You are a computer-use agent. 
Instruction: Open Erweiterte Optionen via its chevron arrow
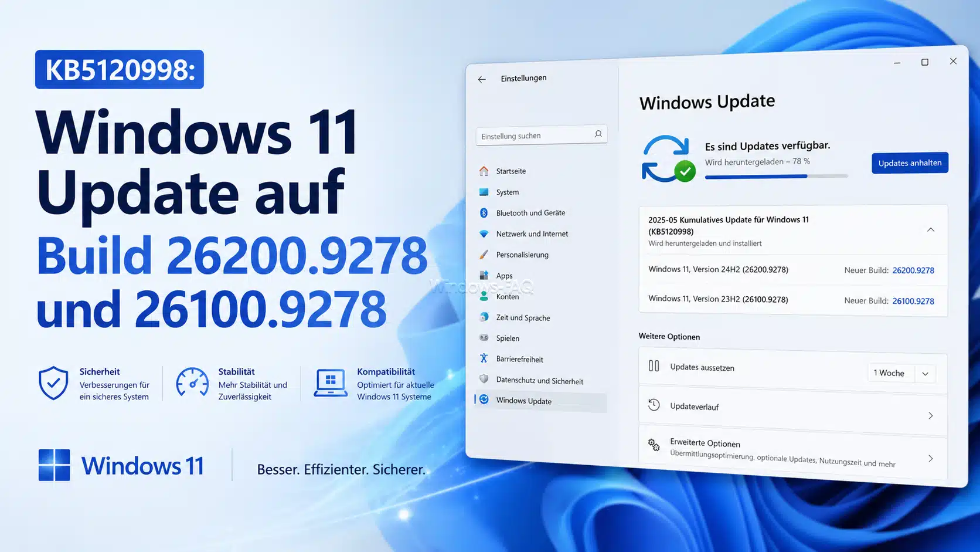click(x=931, y=458)
